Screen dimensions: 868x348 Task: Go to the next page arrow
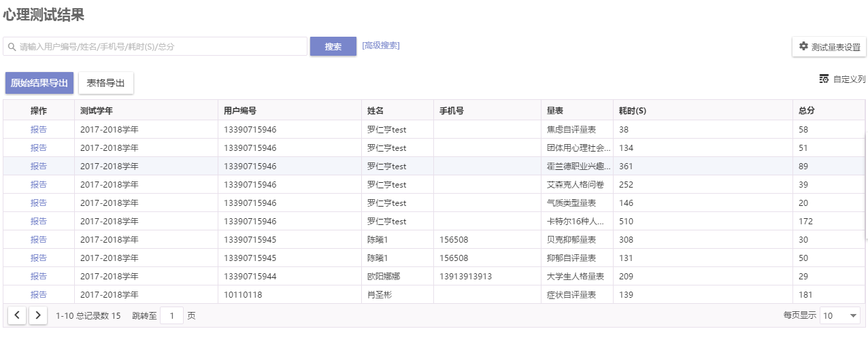click(38, 315)
